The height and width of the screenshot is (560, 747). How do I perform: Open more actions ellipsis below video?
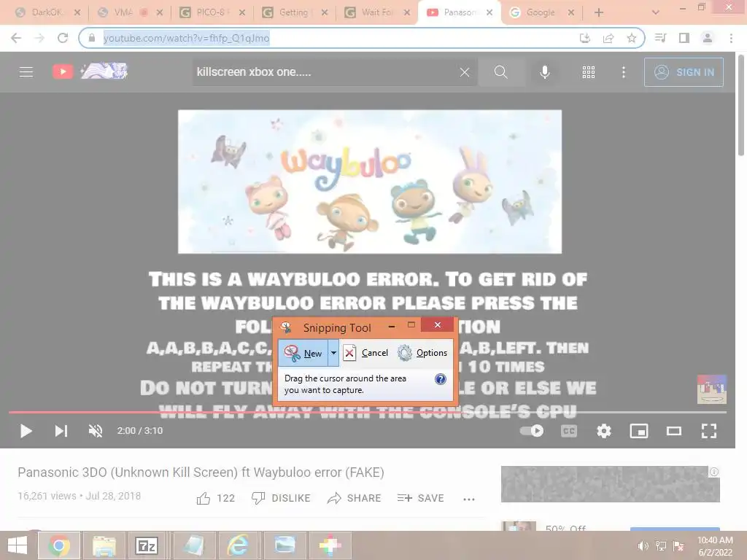coord(469,499)
